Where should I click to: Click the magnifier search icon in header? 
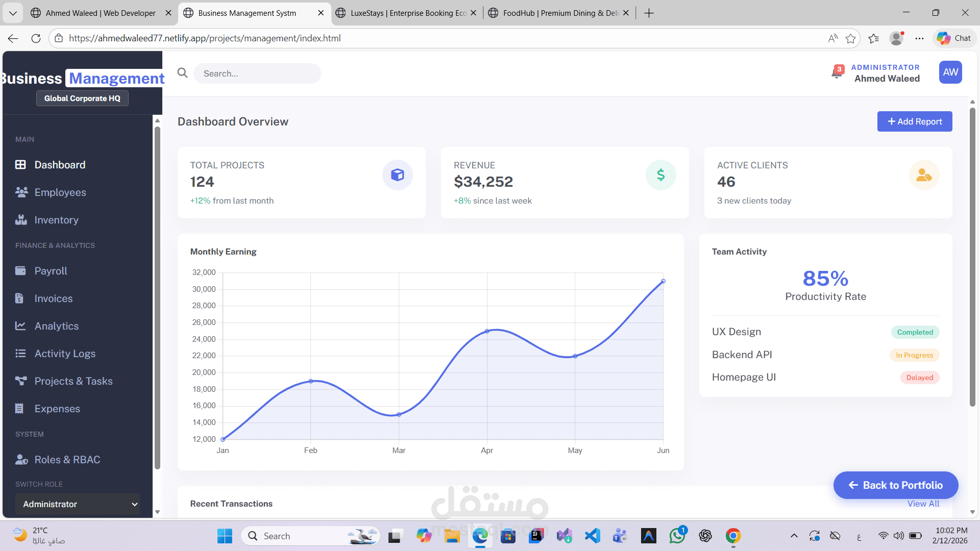(182, 73)
